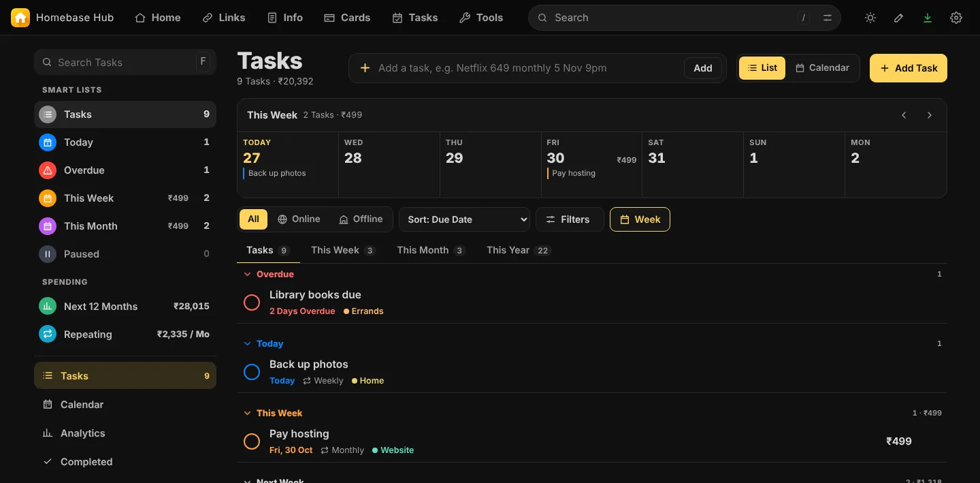
Task: Click the pencil edit icon in top bar
Action: (x=899, y=18)
